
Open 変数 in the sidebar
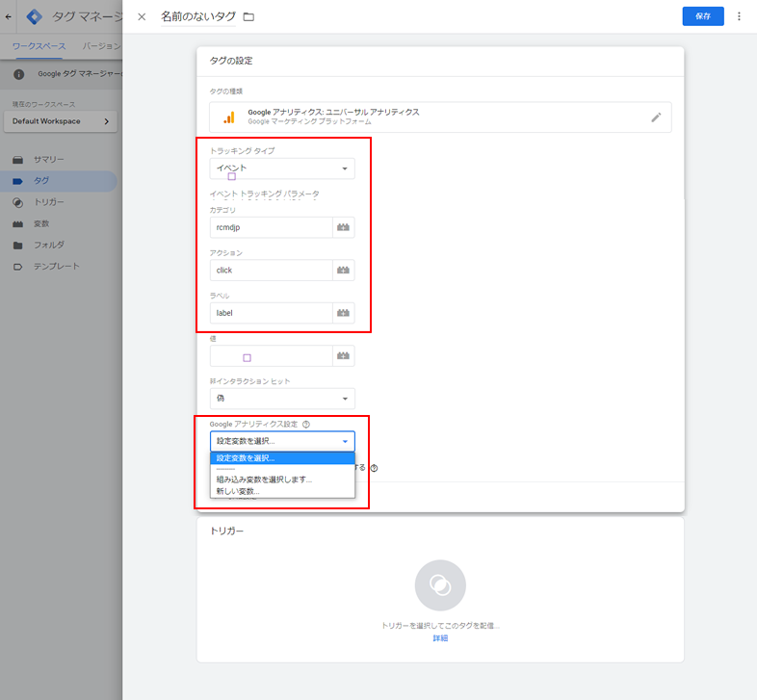[41, 223]
